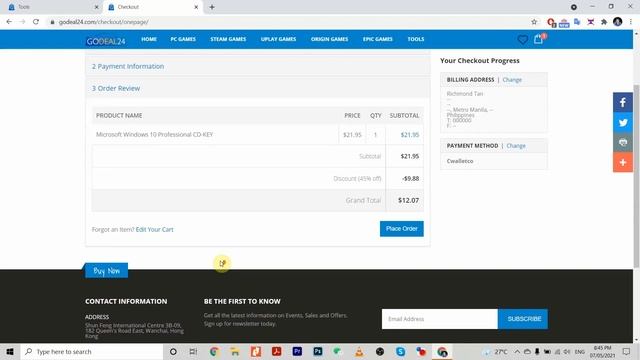The width and height of the screenshot is (640, 360).
Task: Open the wishlist heart icon
Action: tap(522, 40)
